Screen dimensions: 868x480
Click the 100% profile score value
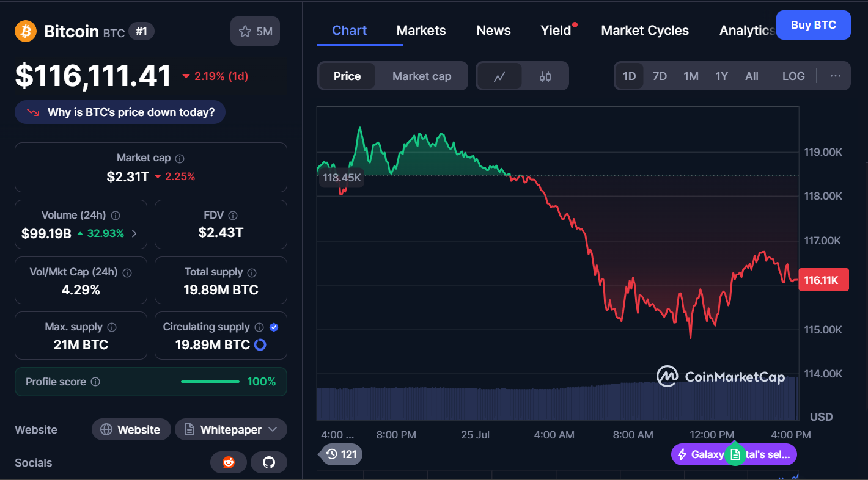pyautogui.click(x=261, y=382)
